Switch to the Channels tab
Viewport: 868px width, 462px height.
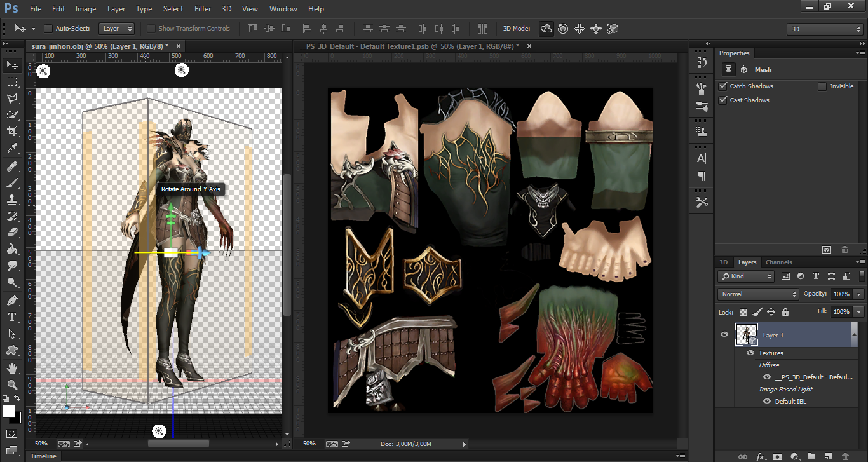tap(778, 262)
